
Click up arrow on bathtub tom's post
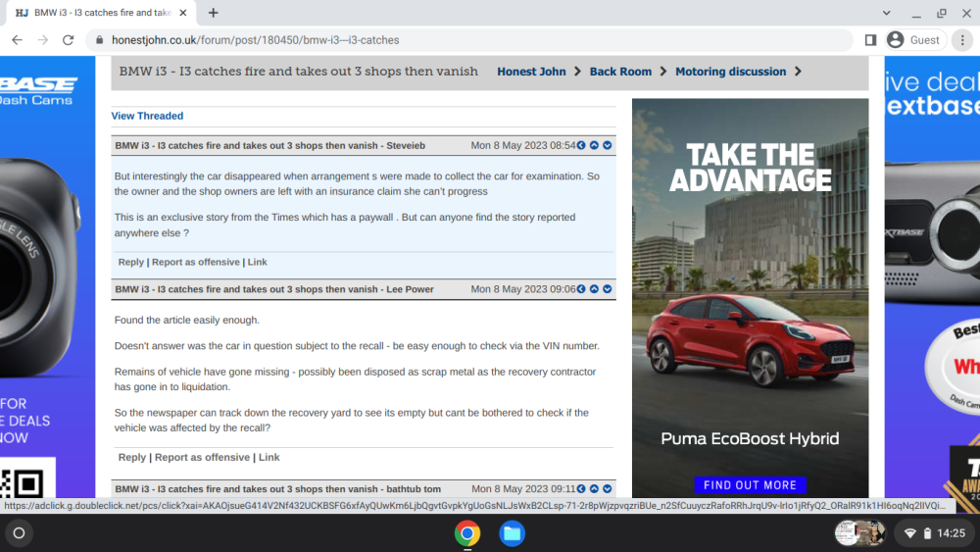point(595,489)
